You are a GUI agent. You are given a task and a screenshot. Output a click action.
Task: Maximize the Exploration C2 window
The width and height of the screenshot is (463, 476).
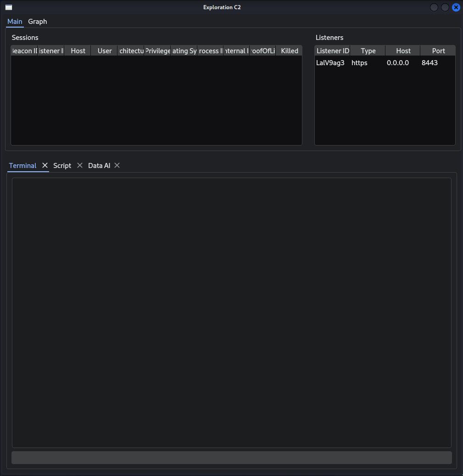click(x=445, y=7)
